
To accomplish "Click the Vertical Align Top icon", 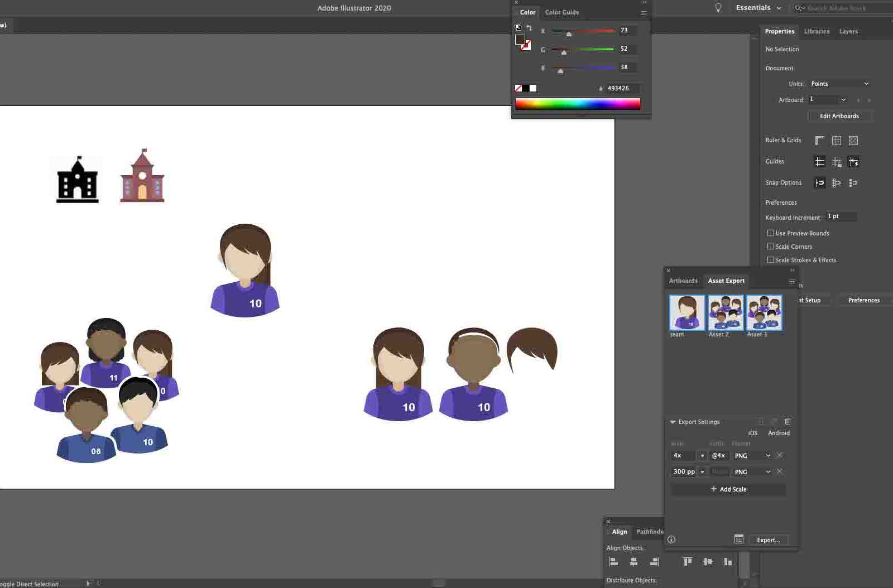I will pos(688,562).
